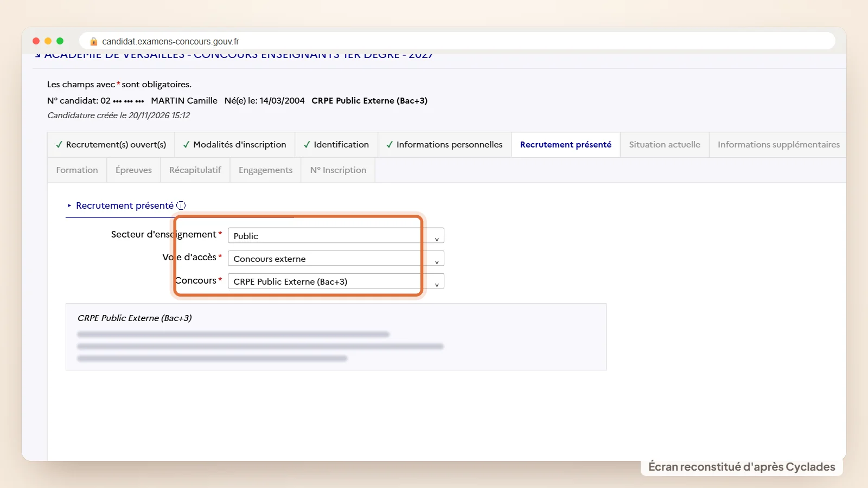Open the Situation actuelle tab

coord(665,145)
